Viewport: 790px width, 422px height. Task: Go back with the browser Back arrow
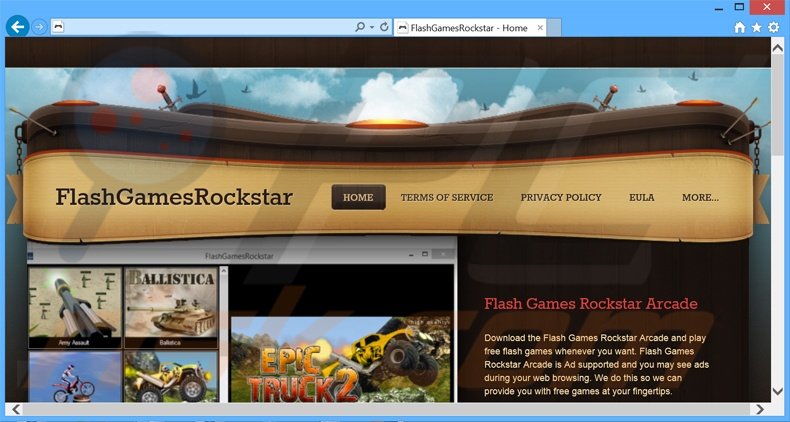[x=17, y=27]
